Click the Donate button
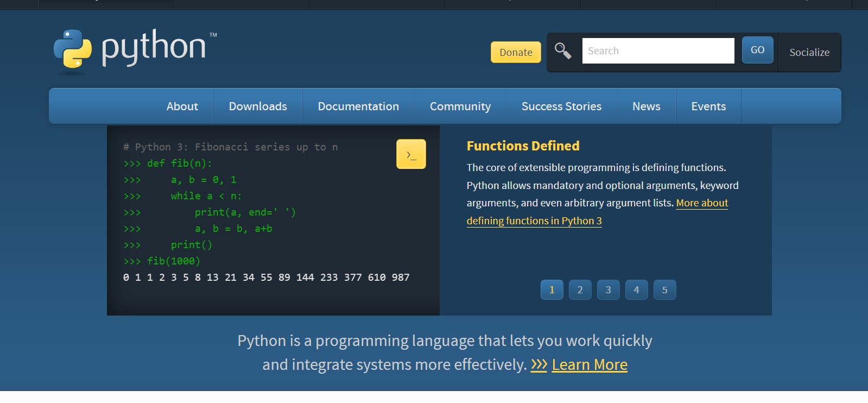 tap(516, 52)
